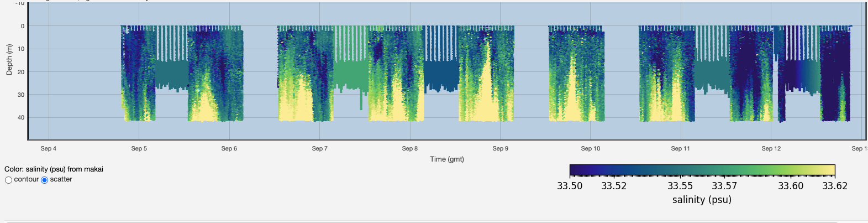Click the 33.50 color bar label
Image resolution: width=868 pixels, height=223 pixels.
tap(570, 186)
